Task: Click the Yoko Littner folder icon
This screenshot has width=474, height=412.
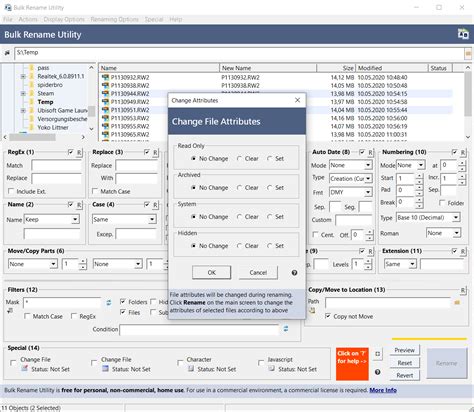Action: (32, 127)
